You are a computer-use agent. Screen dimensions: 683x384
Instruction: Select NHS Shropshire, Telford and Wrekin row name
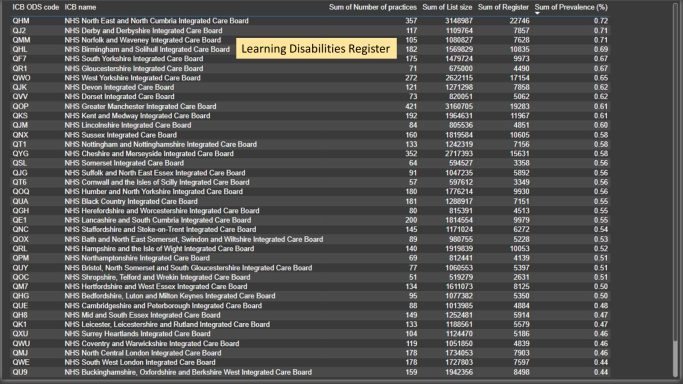[158, 277]
